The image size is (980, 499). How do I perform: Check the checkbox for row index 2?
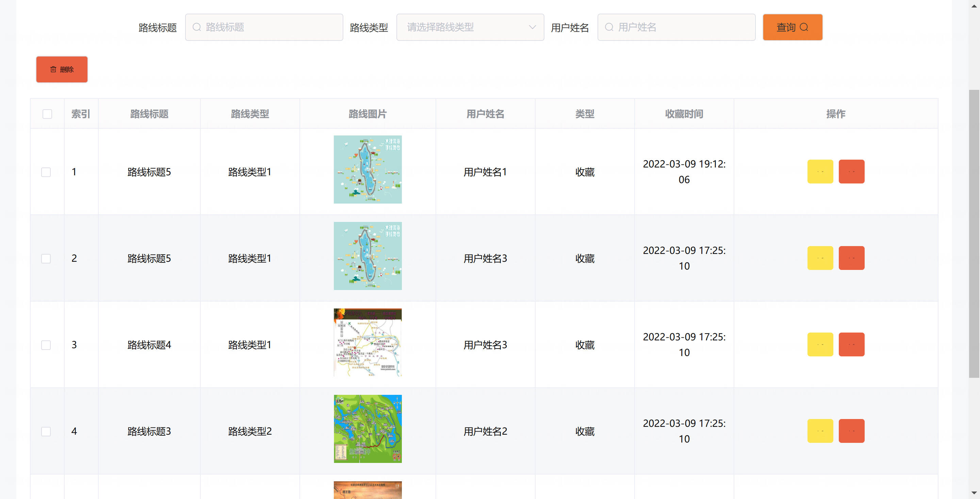click(46, 258)
